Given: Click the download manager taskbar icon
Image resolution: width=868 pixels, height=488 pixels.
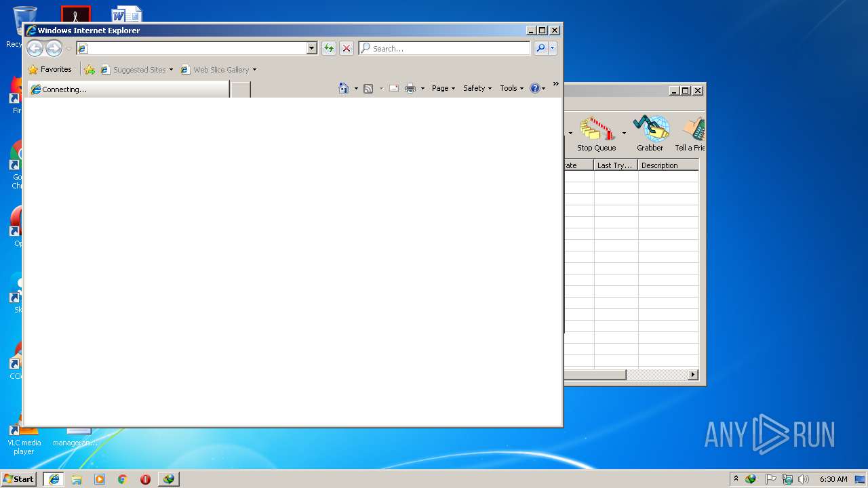Looking at the screenshot, I should (168, 479).
